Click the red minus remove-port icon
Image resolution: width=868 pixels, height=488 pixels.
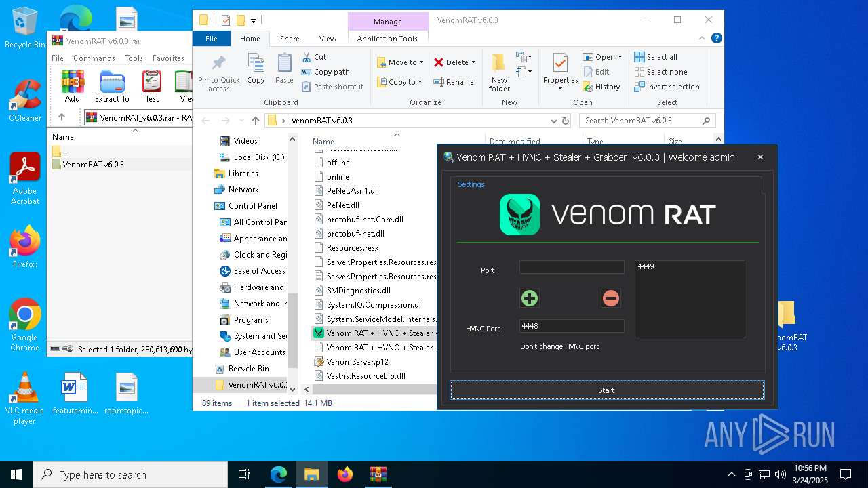(x=611, y=298)
